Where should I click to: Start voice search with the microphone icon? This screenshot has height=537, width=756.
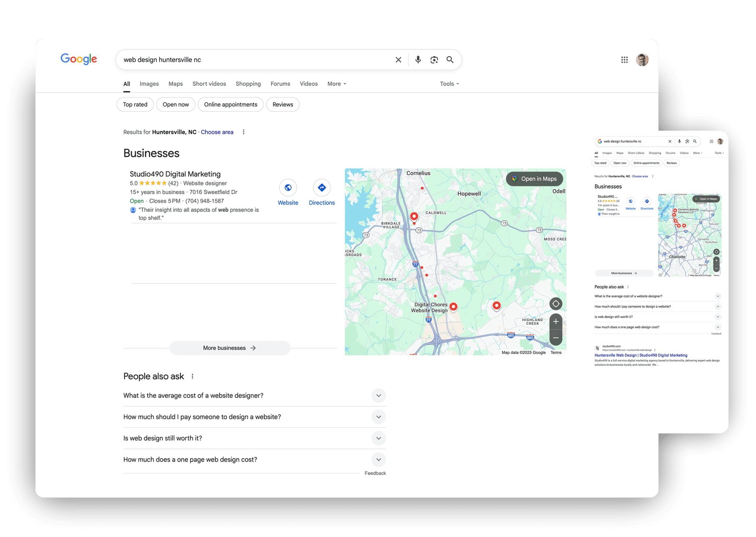click(418, 60)
